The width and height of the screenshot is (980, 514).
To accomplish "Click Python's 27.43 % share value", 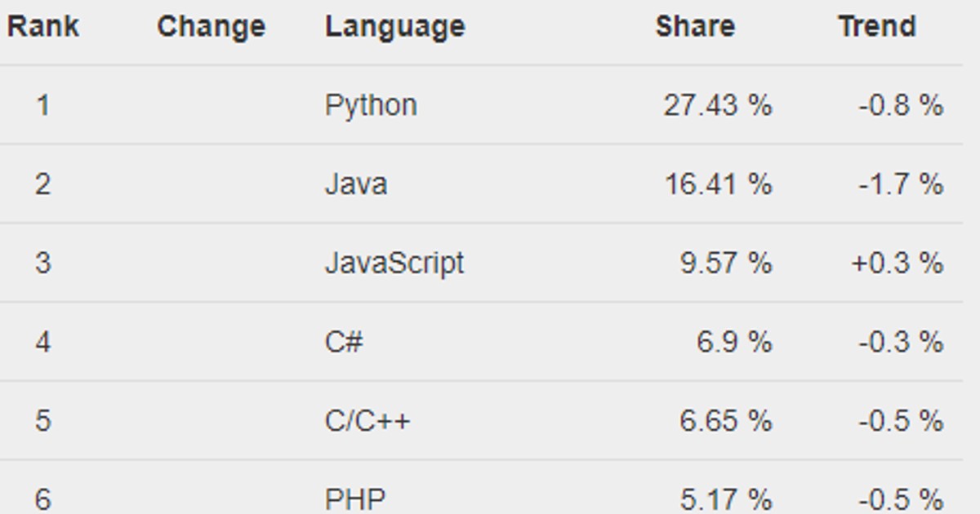I will point(717,105).
